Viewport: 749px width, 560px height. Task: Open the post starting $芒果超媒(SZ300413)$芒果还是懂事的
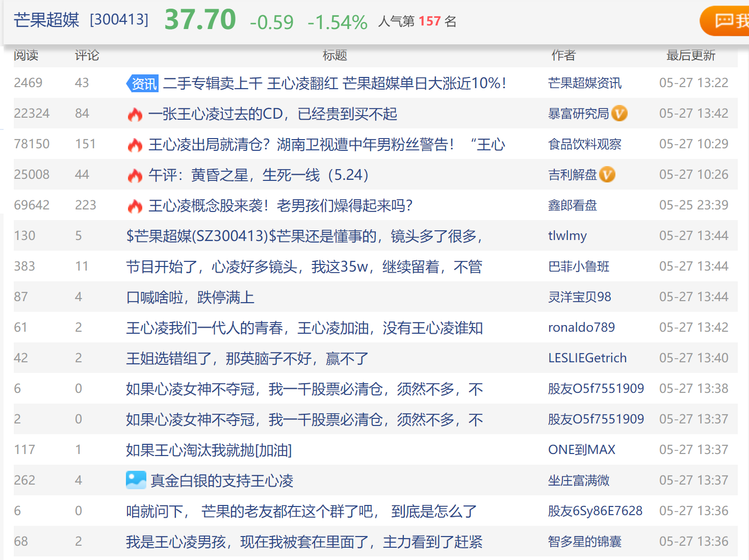pyautogui.click(x=304, y=236)
